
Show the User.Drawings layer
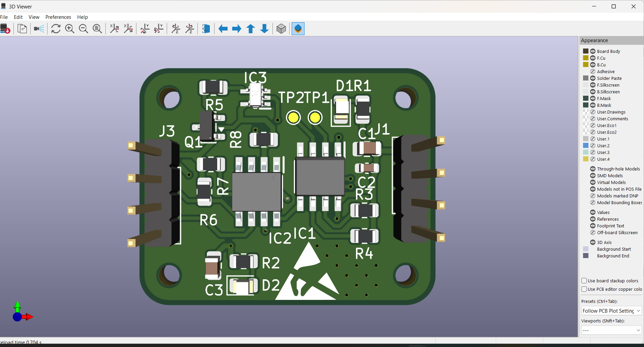coord(593,112)
